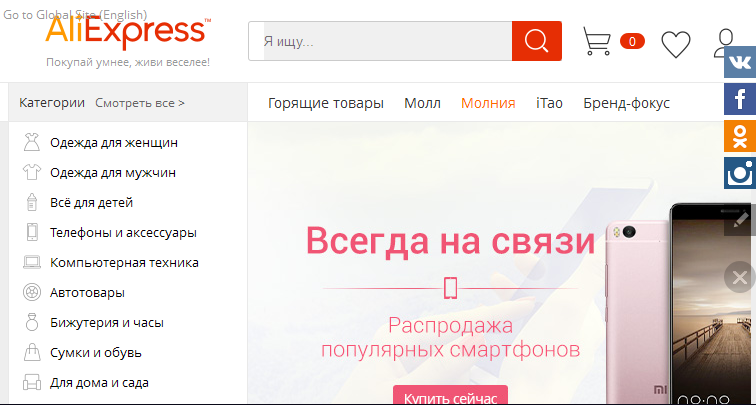Share via the Odnoklassniki icon
756x405 pixels.
click(740, 136)
